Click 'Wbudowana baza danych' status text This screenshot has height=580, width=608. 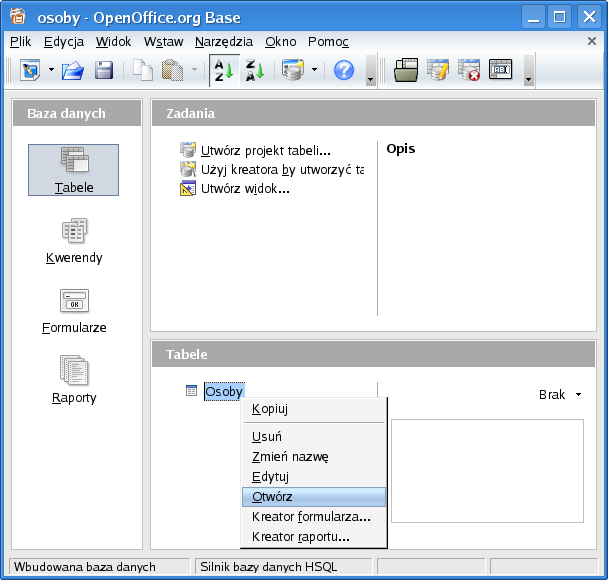[x=85, y=567]
